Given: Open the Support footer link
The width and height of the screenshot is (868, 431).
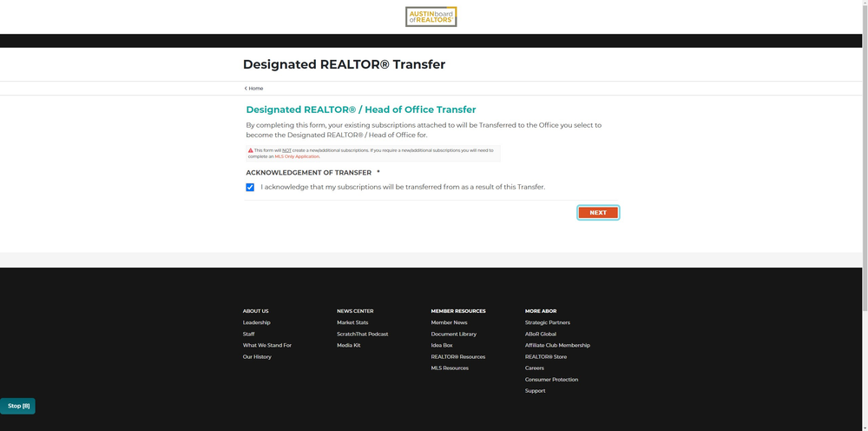Looking at the screenshot, I should [x=535, y=390].
